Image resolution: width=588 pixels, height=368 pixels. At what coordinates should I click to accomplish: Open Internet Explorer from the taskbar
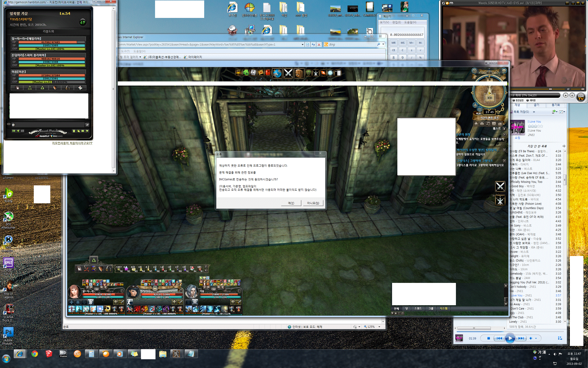pyautogui.click(x=20, y=354)
